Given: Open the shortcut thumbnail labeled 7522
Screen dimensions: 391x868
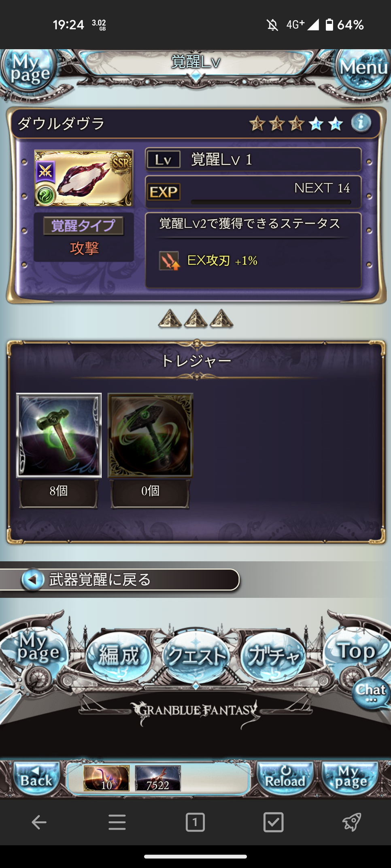Looking at the screenshot, I should (157, 778).
